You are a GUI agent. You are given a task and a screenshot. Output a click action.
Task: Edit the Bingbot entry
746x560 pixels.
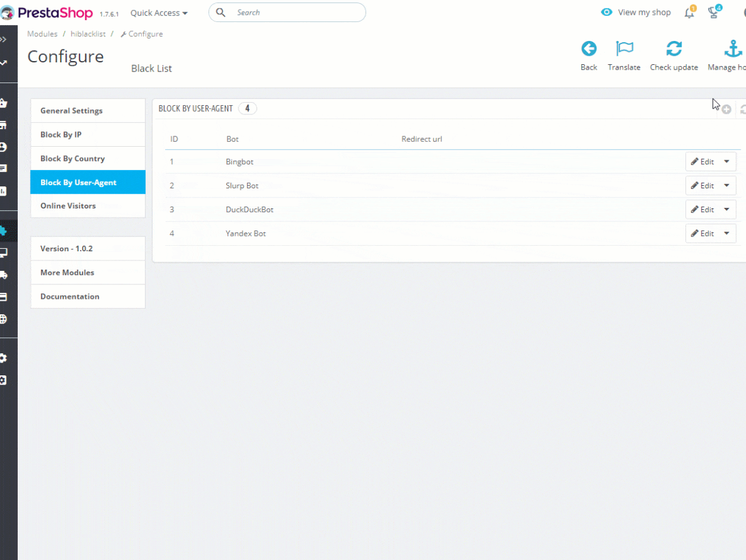[703, 162]
